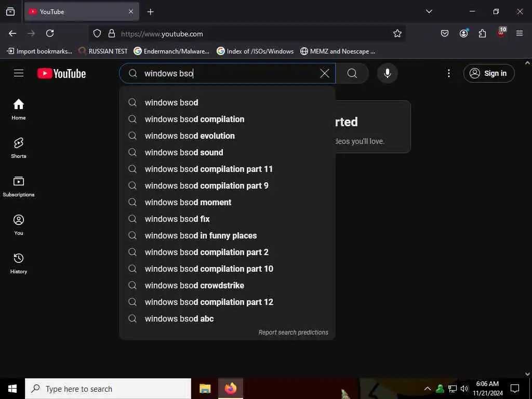532x399 pixels.
Task: Open the red extension badge showing 10
Action: click(501, 33)
